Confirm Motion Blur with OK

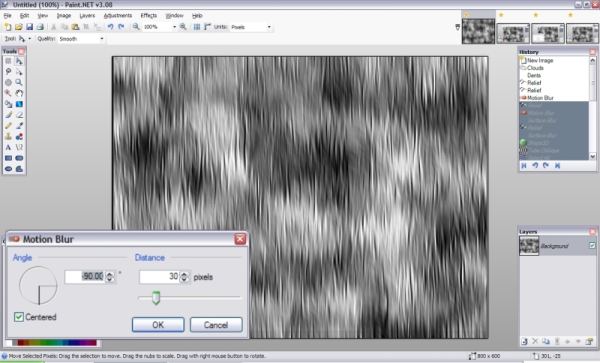[158, 325]
